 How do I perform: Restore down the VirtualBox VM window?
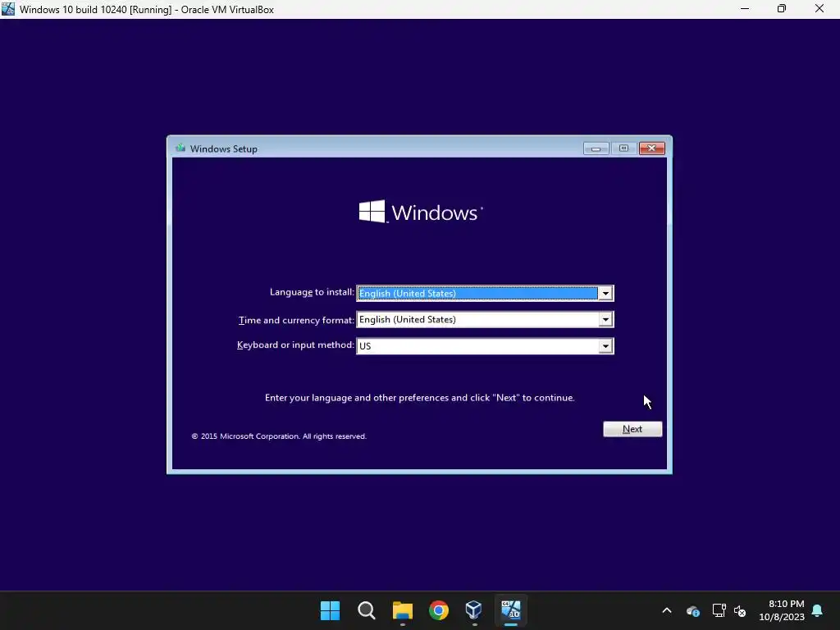click(x=782, y=9)
